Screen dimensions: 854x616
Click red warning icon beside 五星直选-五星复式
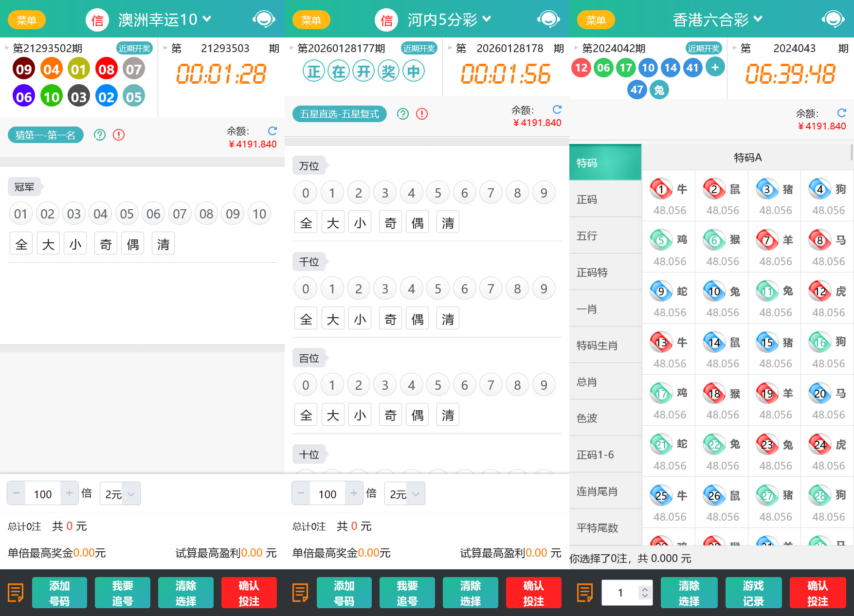tap(422, 114)
